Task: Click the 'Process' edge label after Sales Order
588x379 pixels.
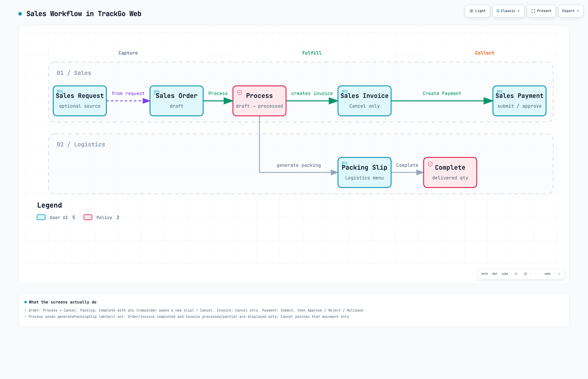Action: click(x=218, y=94)
